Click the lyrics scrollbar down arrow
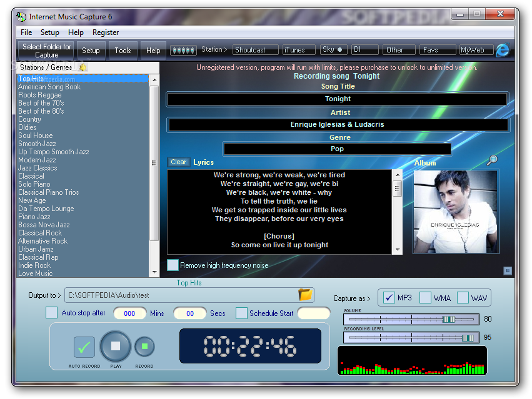The image size is (532, 399). coord(397,250)
